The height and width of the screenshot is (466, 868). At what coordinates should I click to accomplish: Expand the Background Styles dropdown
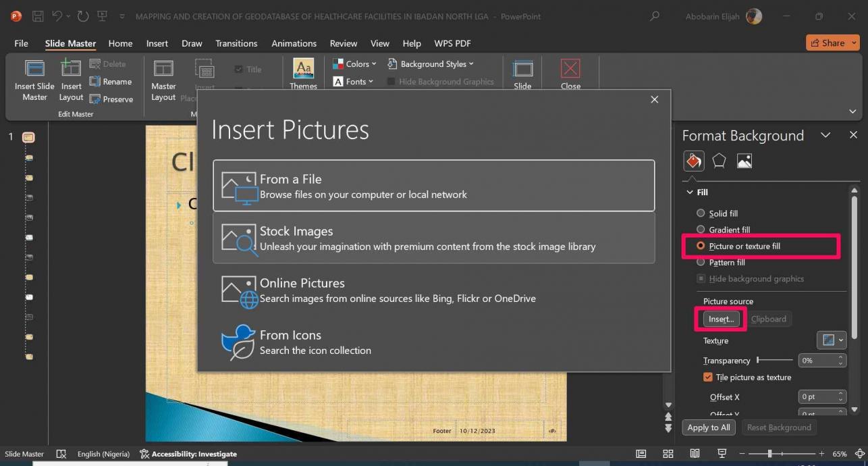pyautogui.click(x=431, y=64)
